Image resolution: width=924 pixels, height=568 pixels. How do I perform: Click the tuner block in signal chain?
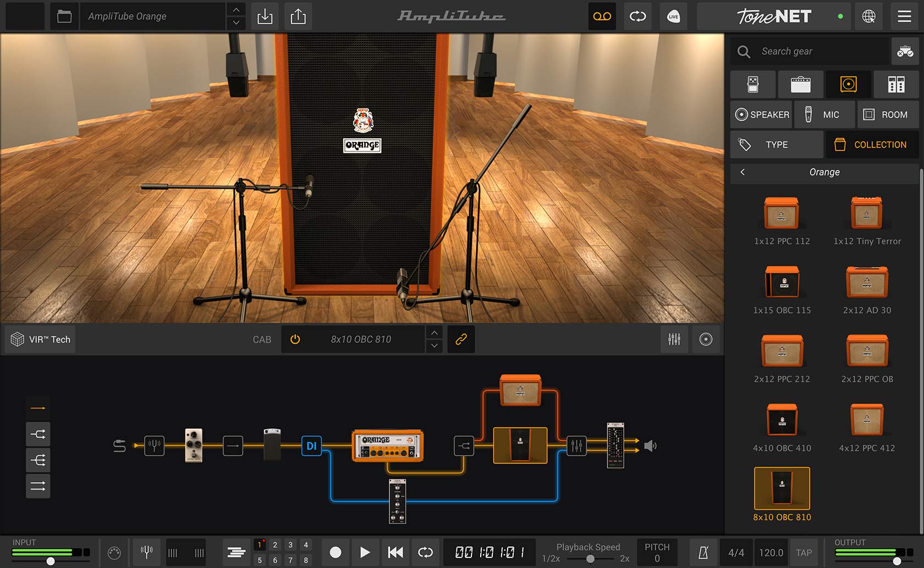tap(154, 445)
